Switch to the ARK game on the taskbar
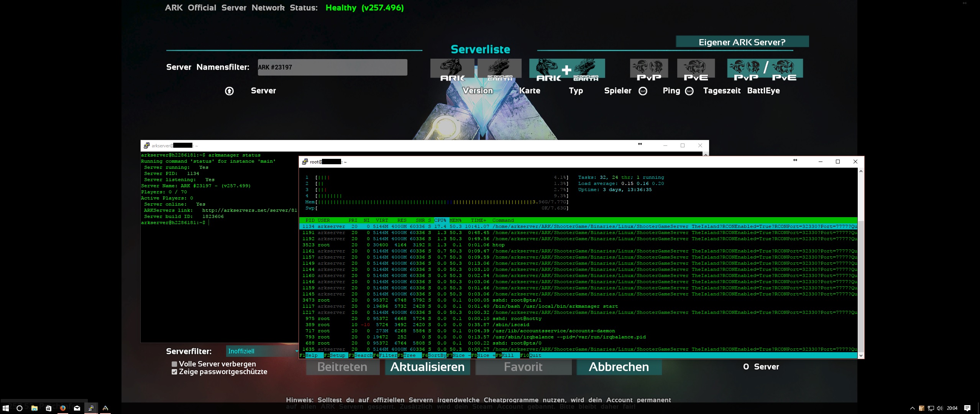This screenshot has width=980, height=414. (x=105, y=408)
